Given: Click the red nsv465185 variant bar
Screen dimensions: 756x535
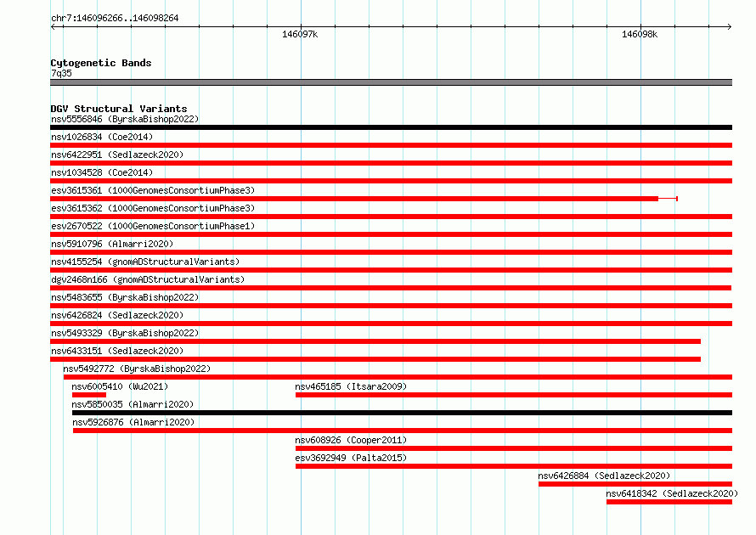Looking at the screenshot, I should coord(514,395).
